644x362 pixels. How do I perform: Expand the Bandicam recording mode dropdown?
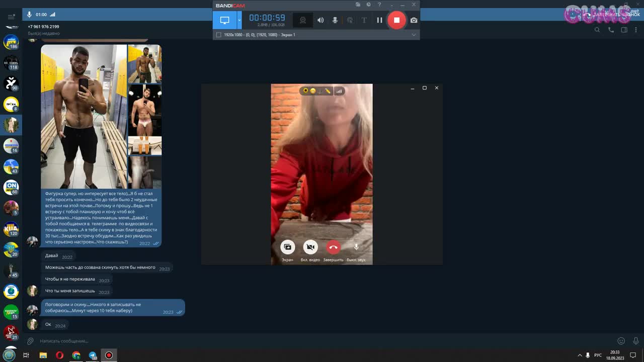pos(239,20)
